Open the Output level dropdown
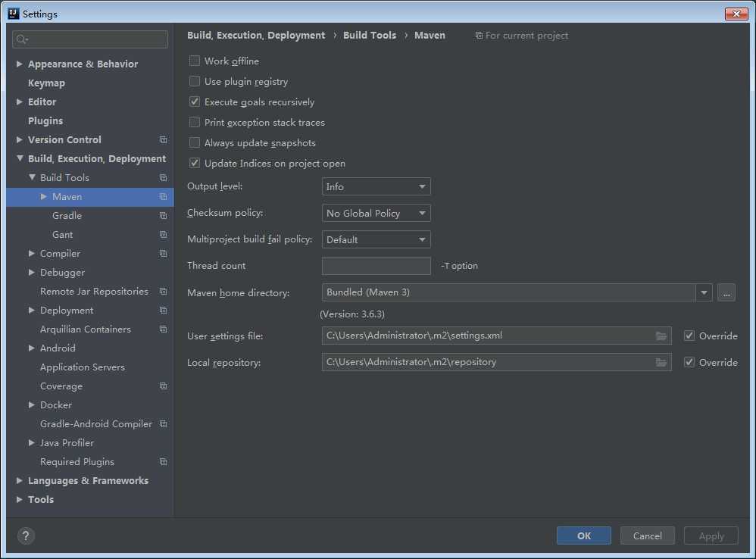Image resolution: width=756 pixels, height=559 pixels. tap(376, 186)
